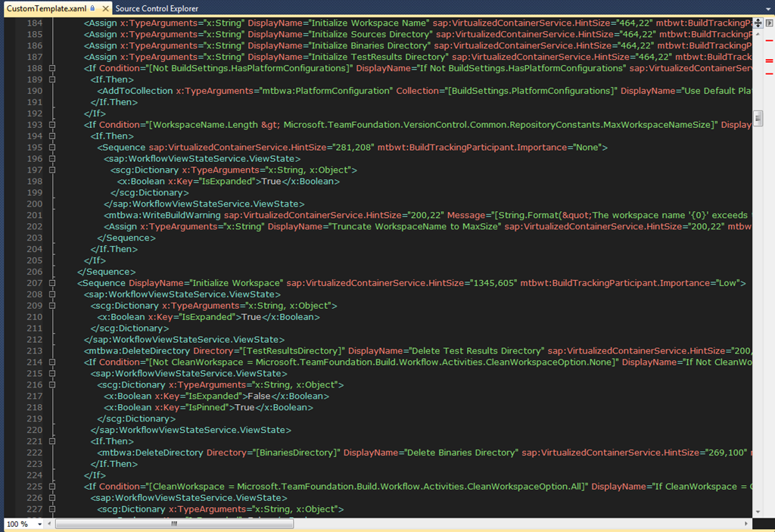Click the horizontal scrollbar thumb

[x=174, y=524]
